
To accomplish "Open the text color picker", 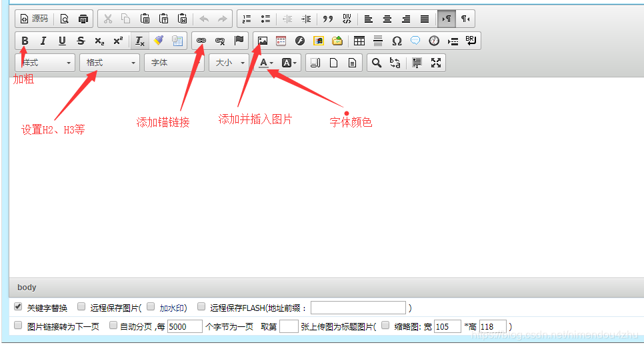I will point(266,63).
